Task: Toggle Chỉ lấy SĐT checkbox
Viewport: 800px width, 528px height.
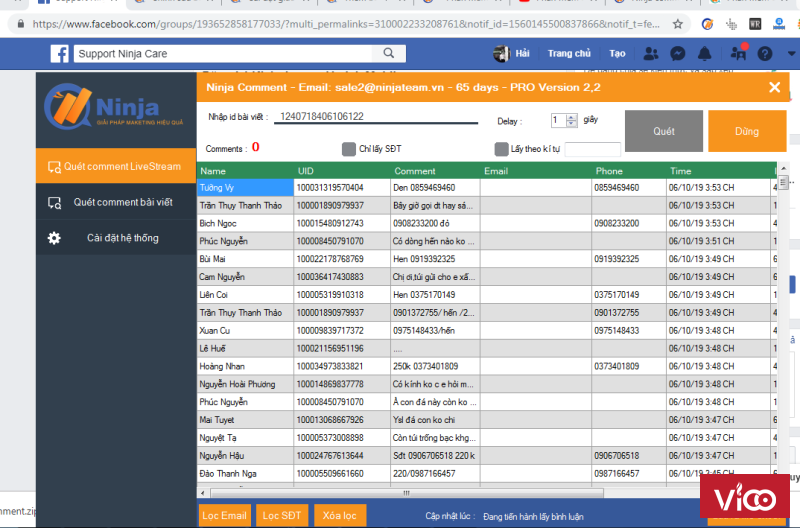Action: point(349,149)
